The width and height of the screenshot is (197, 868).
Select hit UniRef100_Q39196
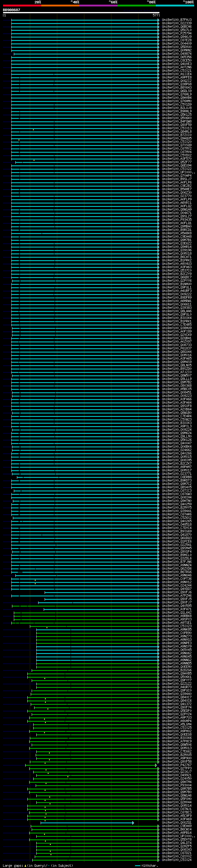point(176,250)
